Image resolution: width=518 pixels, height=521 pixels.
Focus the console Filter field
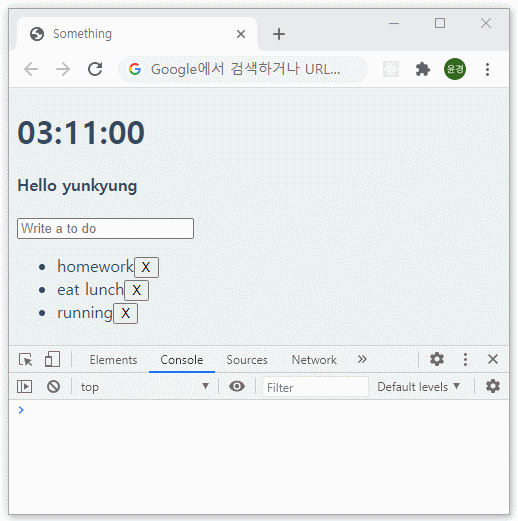coord(315,387)
